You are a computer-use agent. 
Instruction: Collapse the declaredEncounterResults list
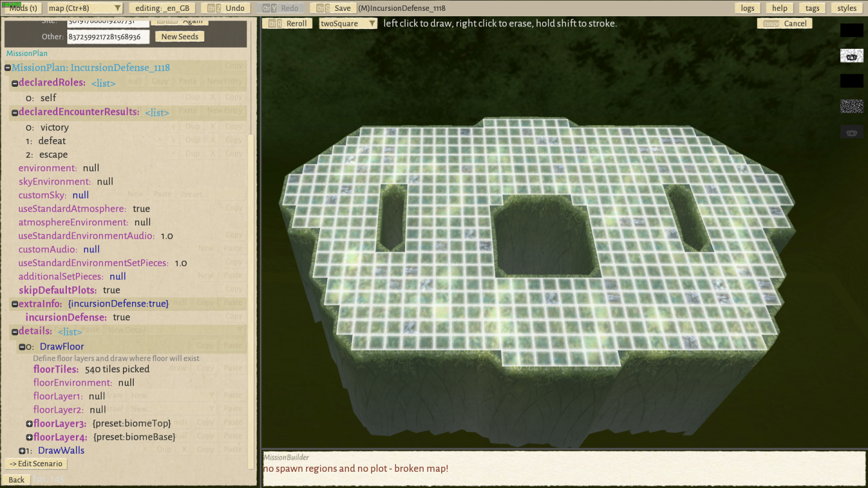[x=14, y=113]
